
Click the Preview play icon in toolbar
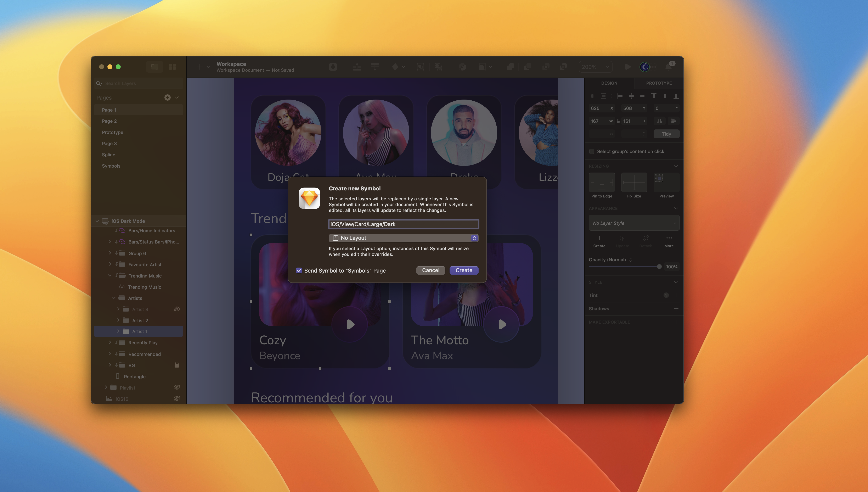coord(627,67)
